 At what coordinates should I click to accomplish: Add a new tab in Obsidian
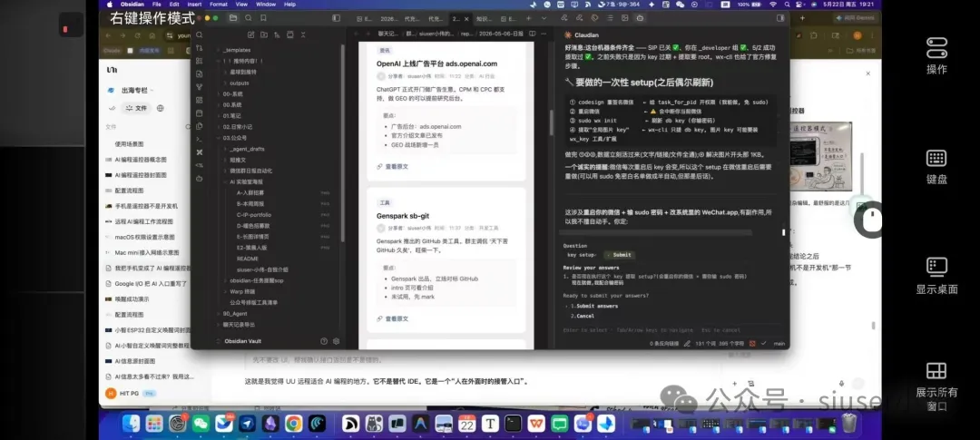(528, 18)
